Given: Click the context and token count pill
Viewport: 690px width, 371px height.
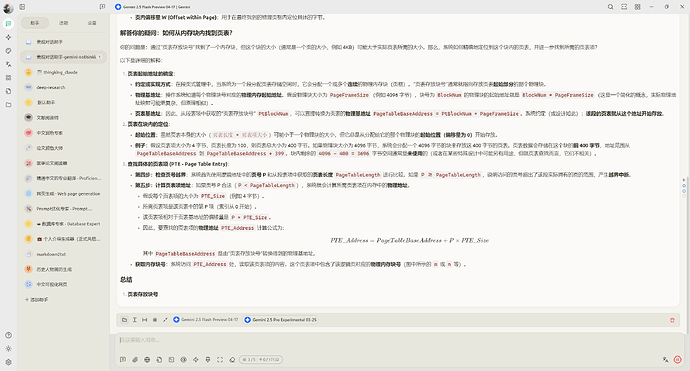Looking at the screenshot, I should 261,360.
